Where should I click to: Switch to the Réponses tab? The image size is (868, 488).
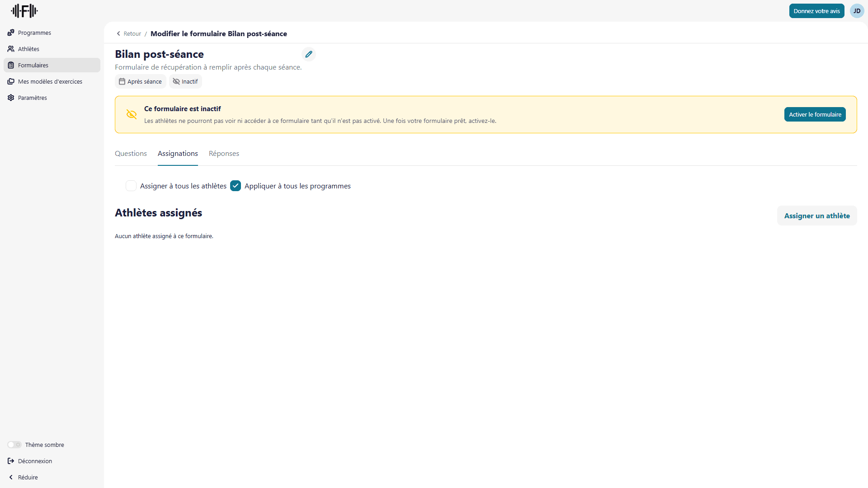click(x=224, y=154)
